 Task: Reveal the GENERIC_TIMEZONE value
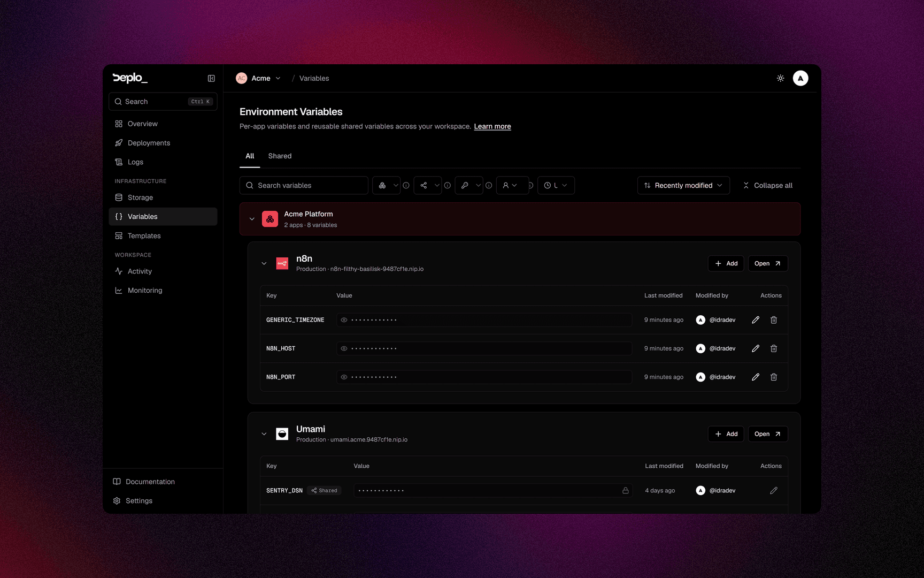pyautogui.click(x=344, y=320)
